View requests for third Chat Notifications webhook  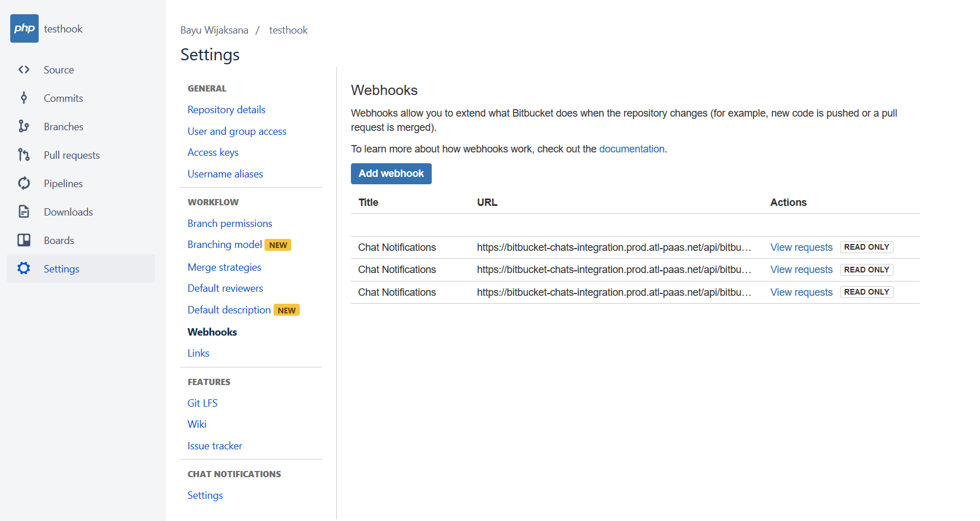[x=801, y=292]
